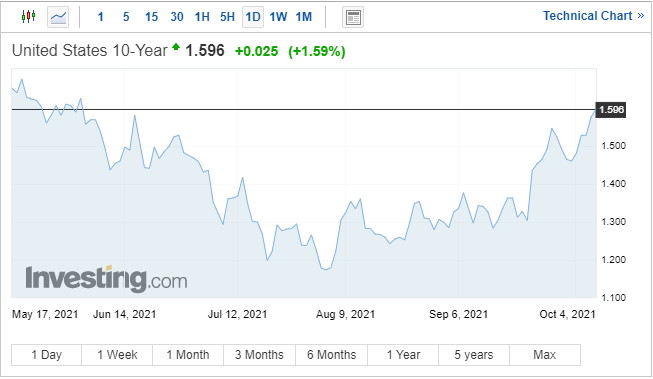Select the 30 minute interval
Image resolution: width=653 pixels, height=379 pixels.
point(177,17)
